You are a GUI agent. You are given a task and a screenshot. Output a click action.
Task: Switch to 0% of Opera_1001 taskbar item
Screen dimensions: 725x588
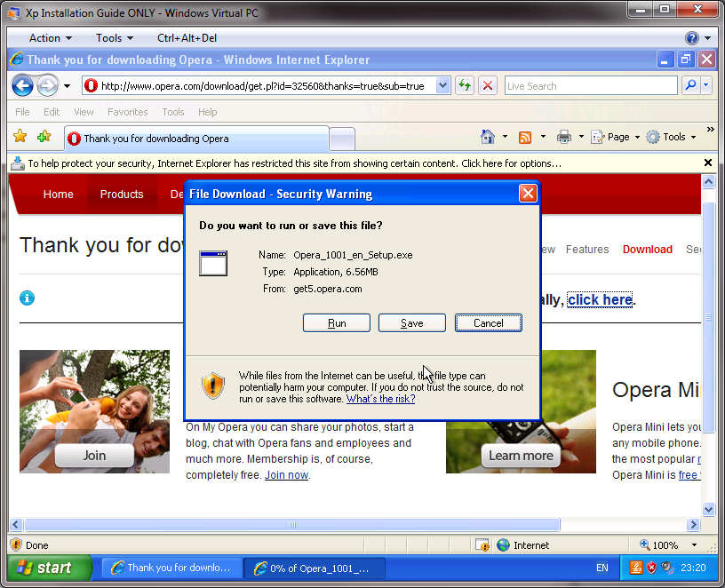click(x=315, y=568)
